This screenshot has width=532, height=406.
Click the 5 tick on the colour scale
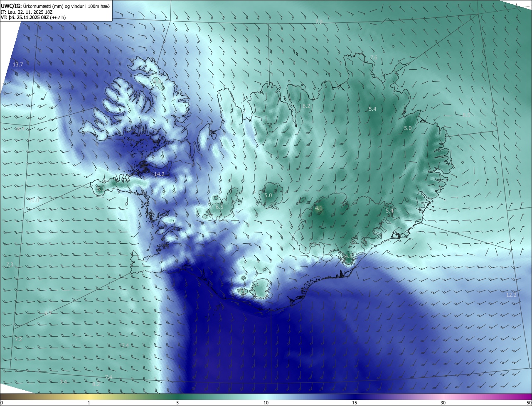pos(177,403)
